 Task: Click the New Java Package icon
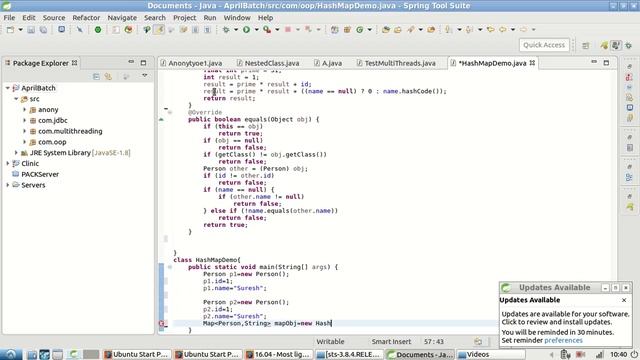347,29
